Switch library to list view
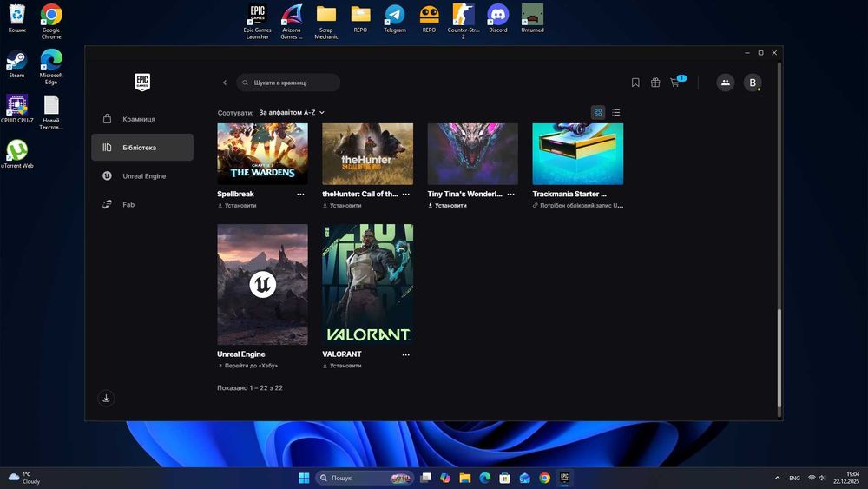 (616, 112)
